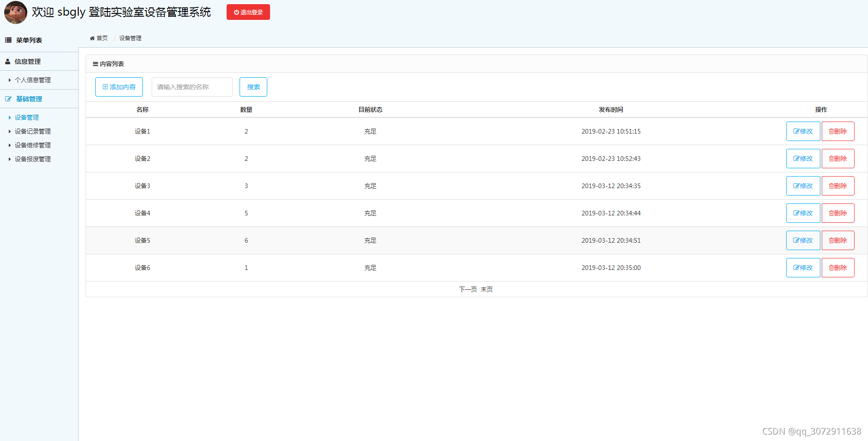Click 删除 for 设备1
This screenshot has height=441, width=868.
(838, 131)
